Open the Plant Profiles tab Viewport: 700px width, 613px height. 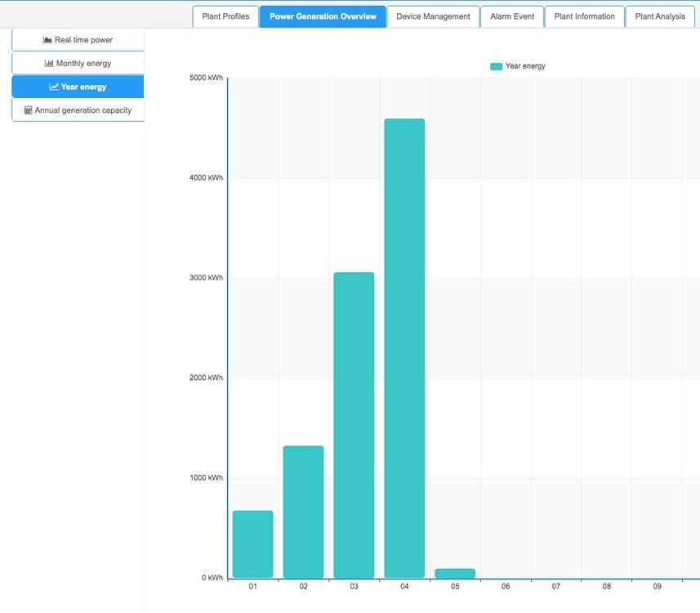(x=225, y=16)
